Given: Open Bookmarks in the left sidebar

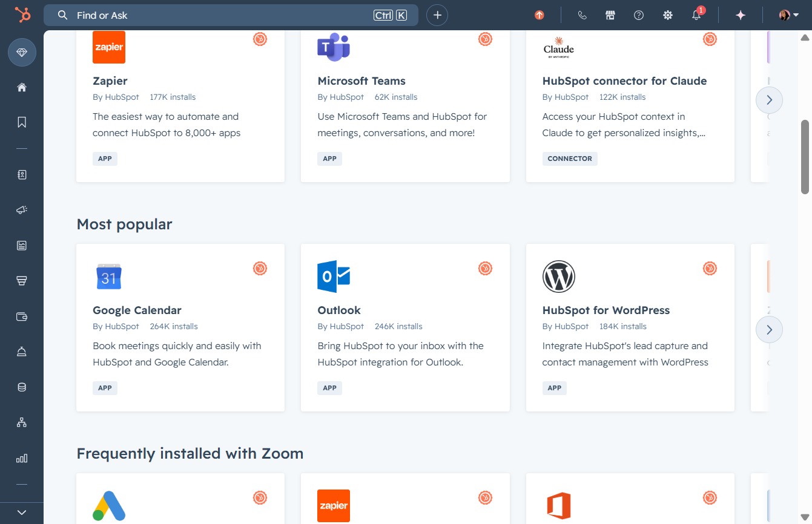Looking at the screenshot, I should pos(22,122).
